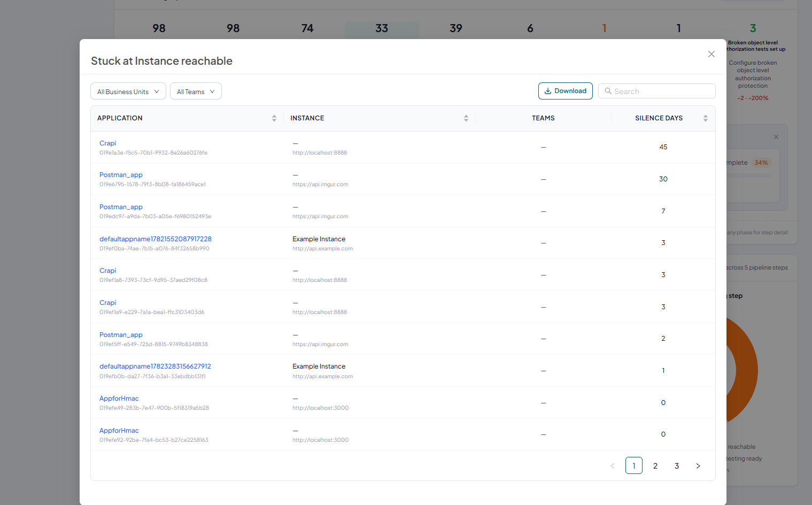Open the All Business Units dropdown

point(128,91)
